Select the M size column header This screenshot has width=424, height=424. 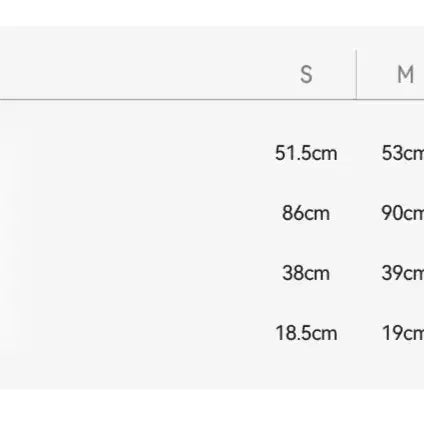[406, 74]
